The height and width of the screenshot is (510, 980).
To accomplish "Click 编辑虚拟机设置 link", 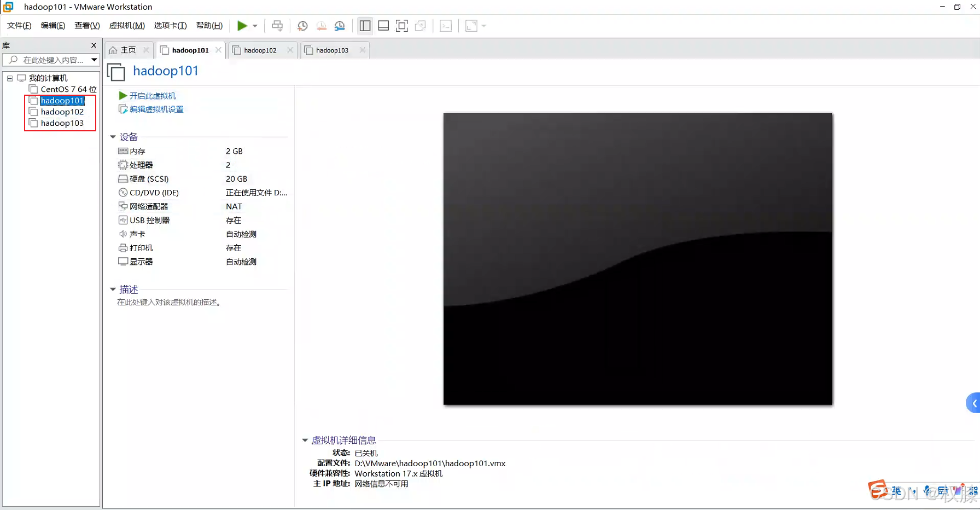I will [x=156, y=109].
